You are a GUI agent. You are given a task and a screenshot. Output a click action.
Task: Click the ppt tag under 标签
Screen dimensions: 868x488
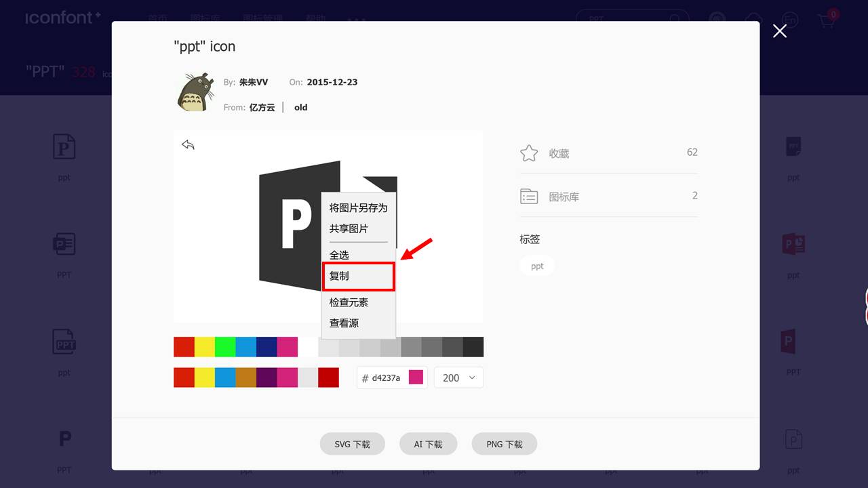[537, 266]
